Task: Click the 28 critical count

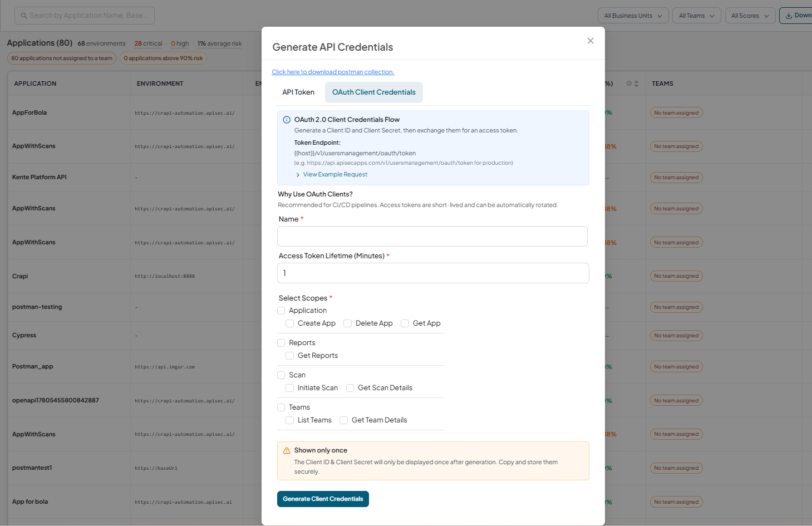Action: point(148,43)
